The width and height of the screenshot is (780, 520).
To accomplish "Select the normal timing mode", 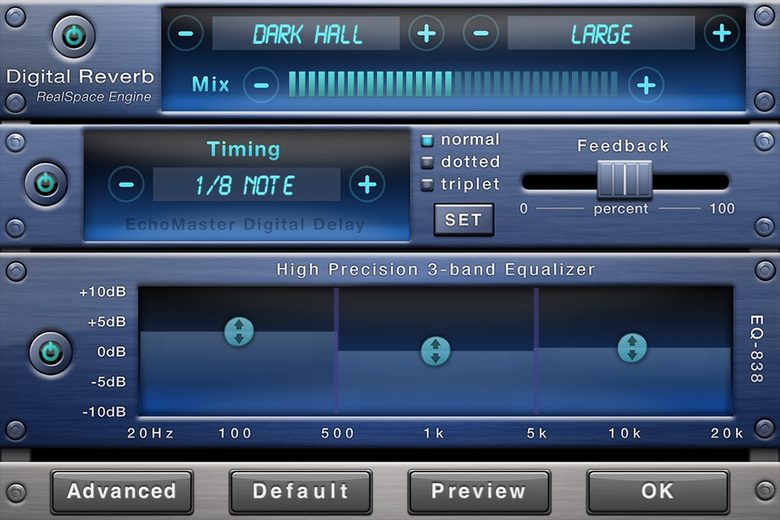I will 460,140.
